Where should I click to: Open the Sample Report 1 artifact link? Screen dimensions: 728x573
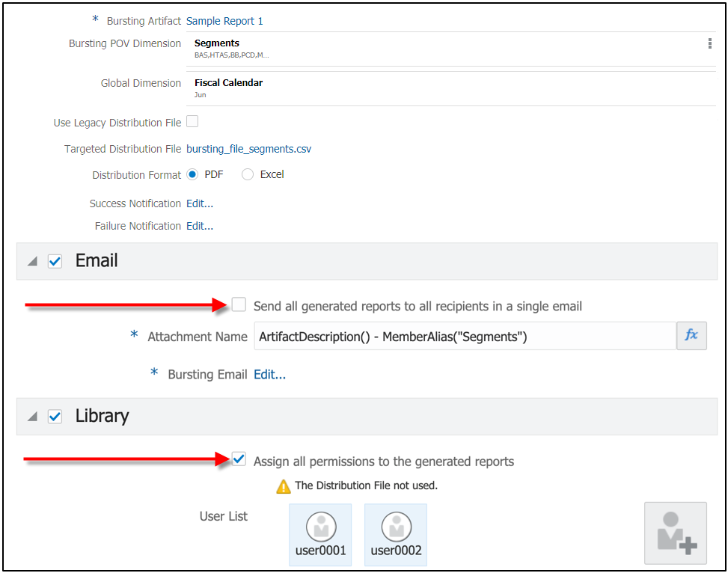pos(224,21)
